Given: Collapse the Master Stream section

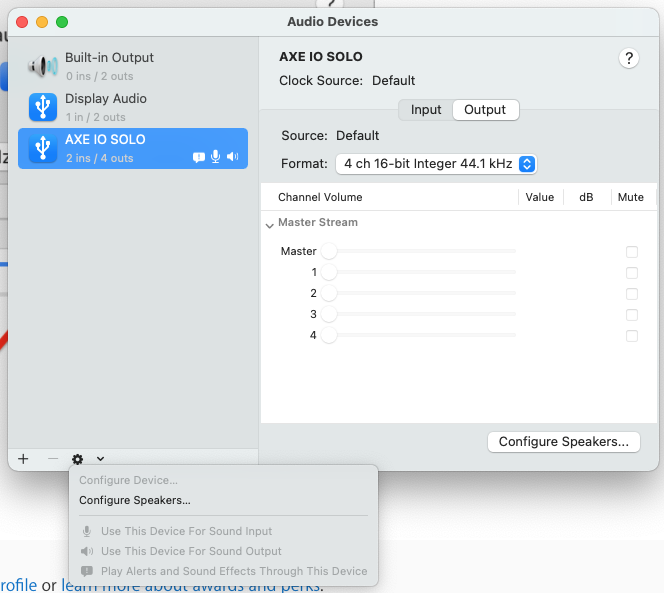Looking at the screenshot, I should tap(270, 226).
